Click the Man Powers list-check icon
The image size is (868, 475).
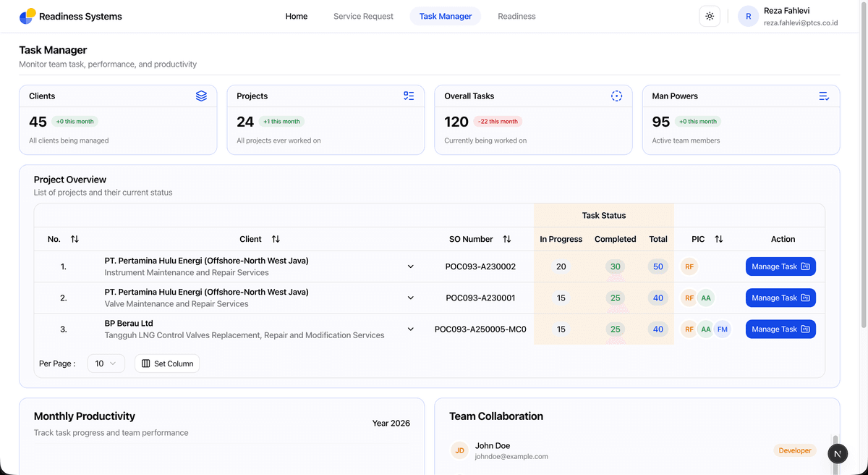(824, 96)
